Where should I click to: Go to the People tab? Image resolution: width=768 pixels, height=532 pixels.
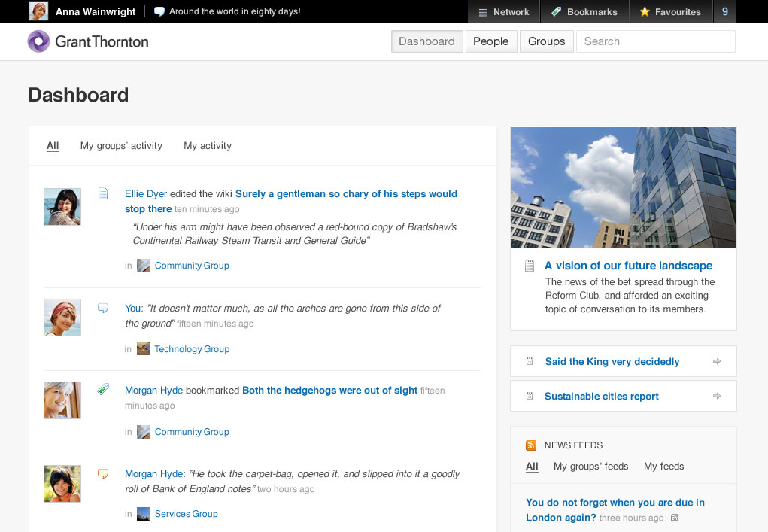[490, 41]
